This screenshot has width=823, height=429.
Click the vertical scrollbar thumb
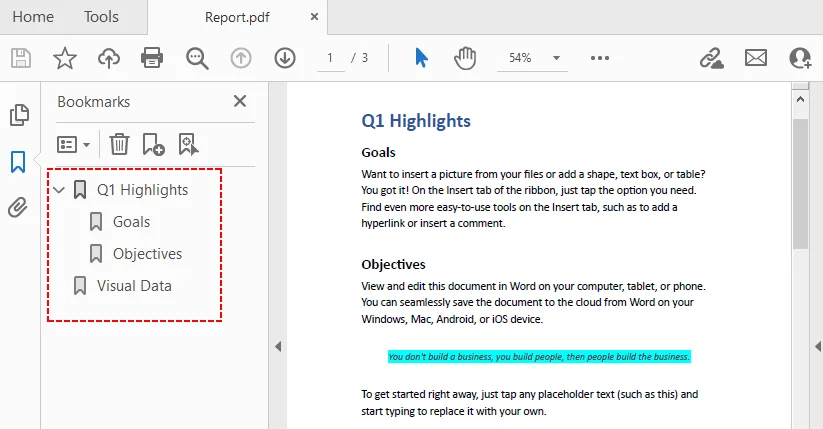tap(800, 184)
